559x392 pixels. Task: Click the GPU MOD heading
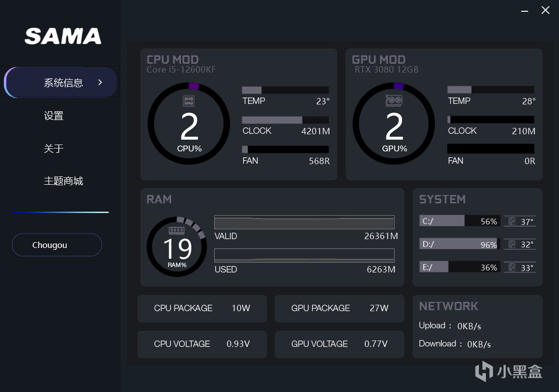(x=379, y=59)
